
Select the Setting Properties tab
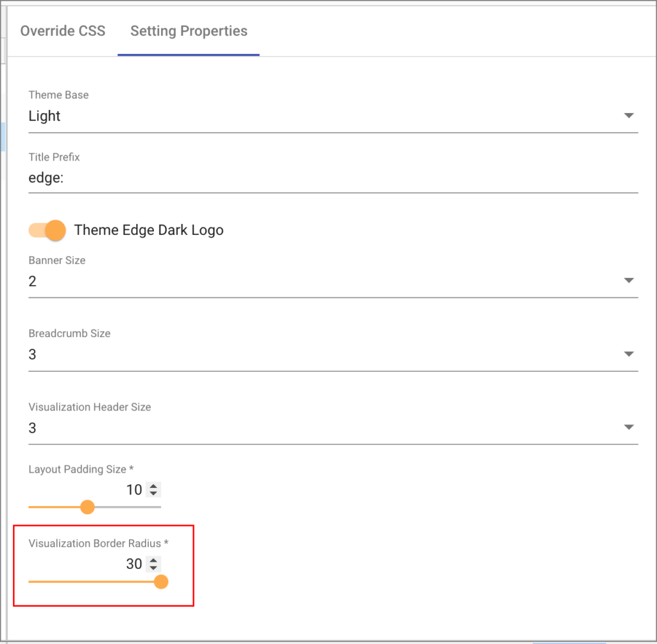(x=189, y=31)
